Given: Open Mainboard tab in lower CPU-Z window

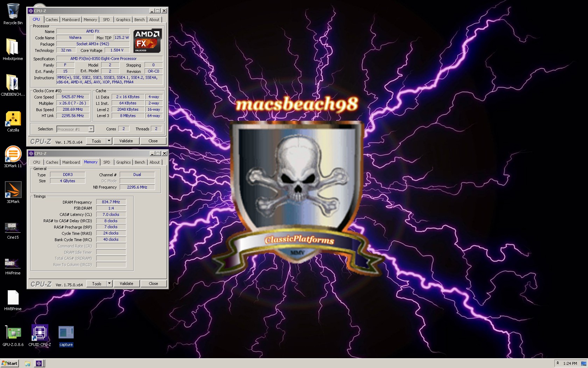Looking at the screenshot, I should pyautogui.click(x=71, y=162).
